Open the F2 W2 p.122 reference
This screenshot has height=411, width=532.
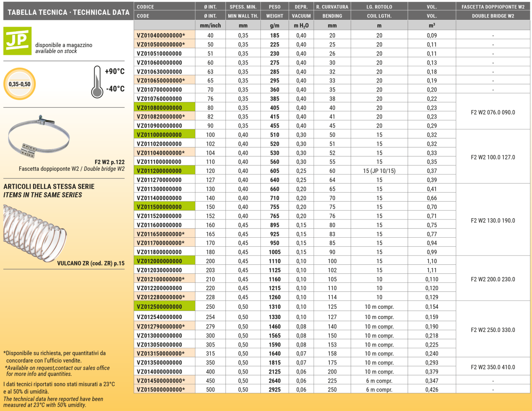tap(109, 162)
